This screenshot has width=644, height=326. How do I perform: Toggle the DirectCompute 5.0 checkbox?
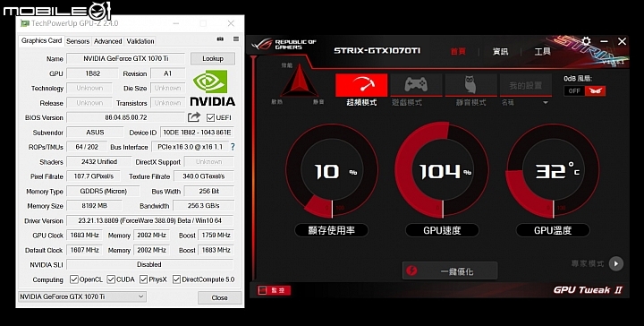[176, 279]
